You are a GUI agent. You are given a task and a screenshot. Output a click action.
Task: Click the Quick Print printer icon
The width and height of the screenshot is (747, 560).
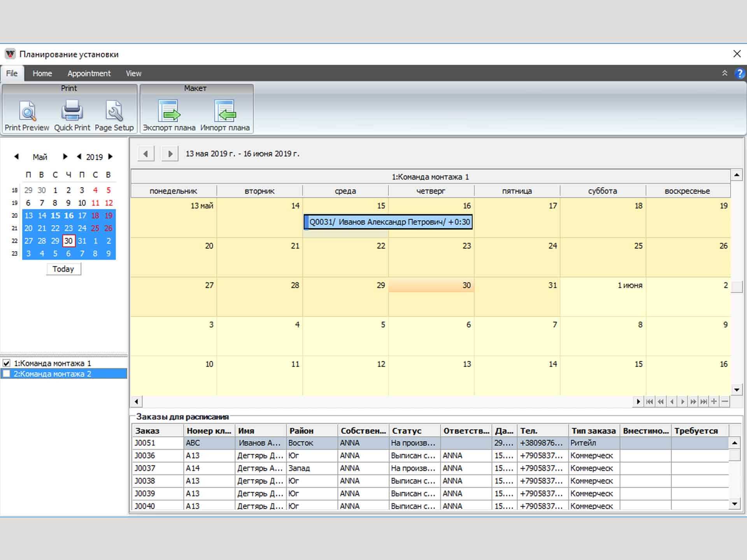pyautogui.click(x=72, y=110)
